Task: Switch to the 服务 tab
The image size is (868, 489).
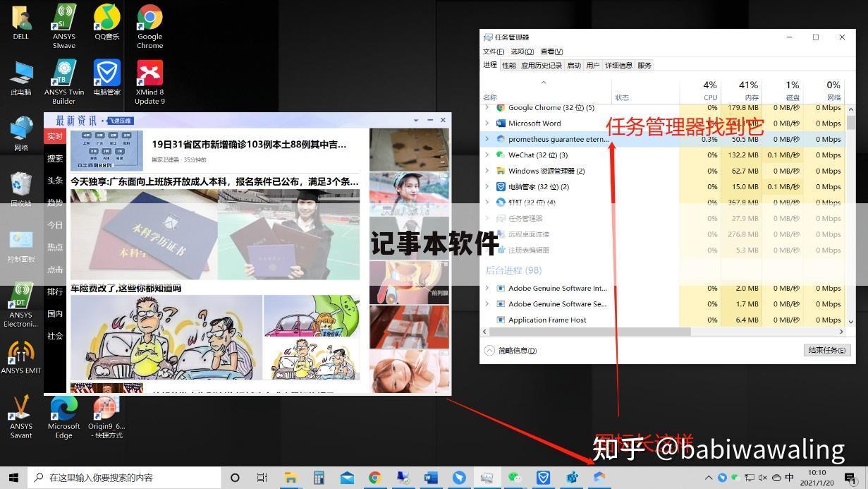Action: 644,66
